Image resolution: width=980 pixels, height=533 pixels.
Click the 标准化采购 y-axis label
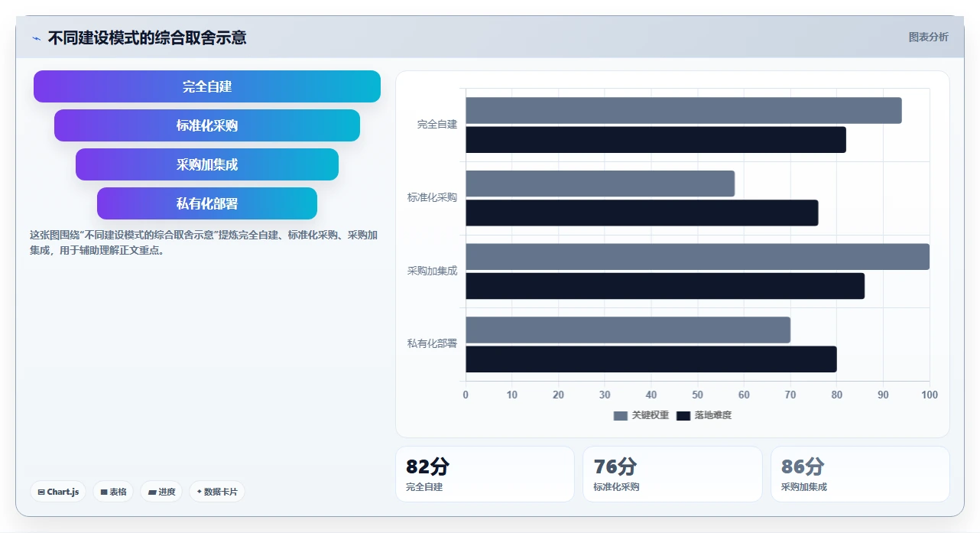click(x=432, y=198)
